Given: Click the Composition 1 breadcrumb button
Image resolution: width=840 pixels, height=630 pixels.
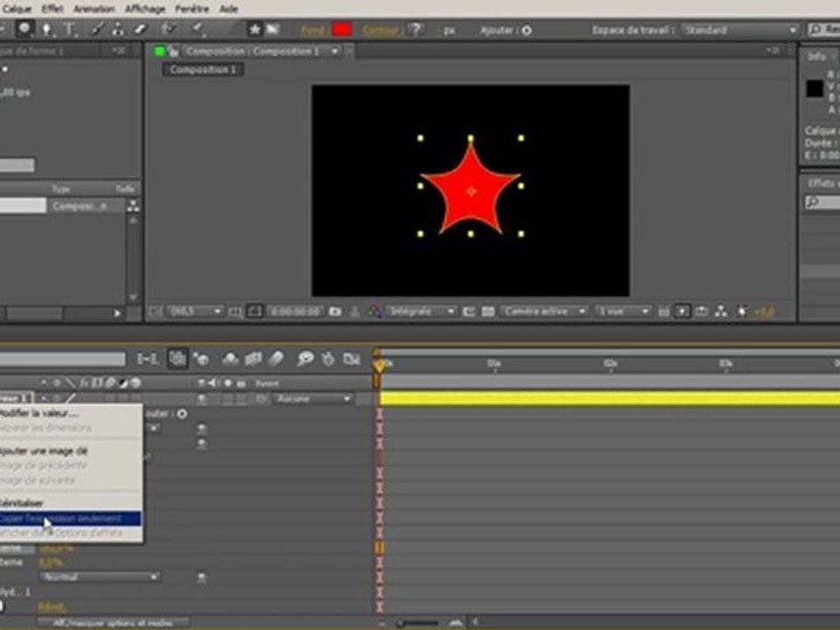Looking at the screenshot, I should click(202, 70).
